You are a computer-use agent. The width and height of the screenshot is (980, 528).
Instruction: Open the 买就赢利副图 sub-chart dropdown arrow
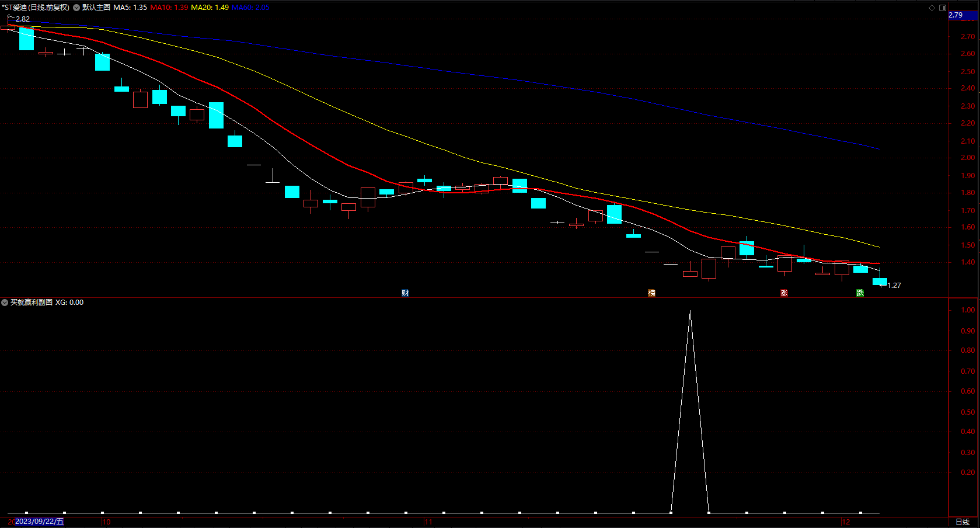pos(5,303)
